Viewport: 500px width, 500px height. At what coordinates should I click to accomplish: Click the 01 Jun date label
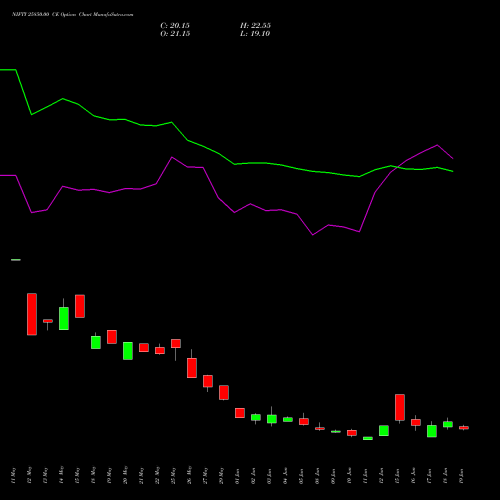237,476
